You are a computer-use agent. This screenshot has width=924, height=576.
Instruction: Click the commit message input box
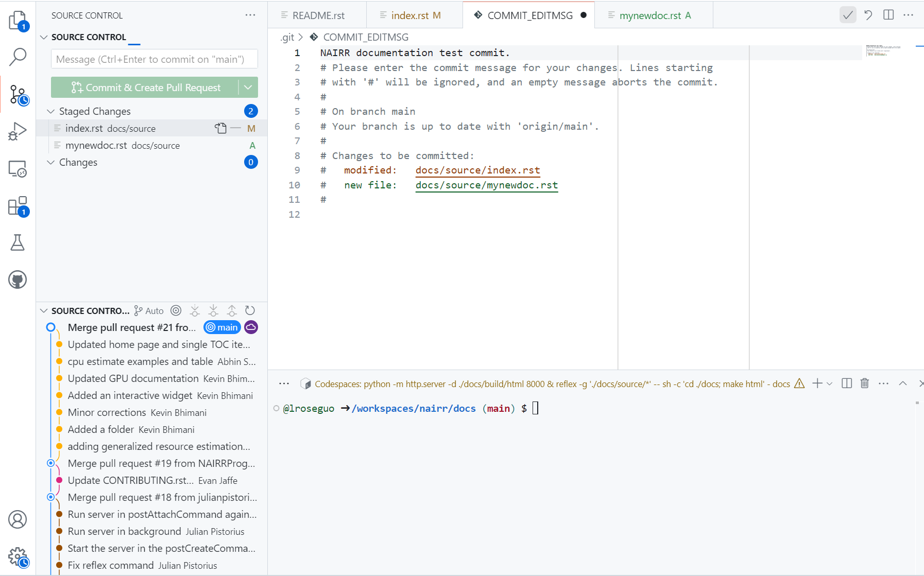coord(155,59)
